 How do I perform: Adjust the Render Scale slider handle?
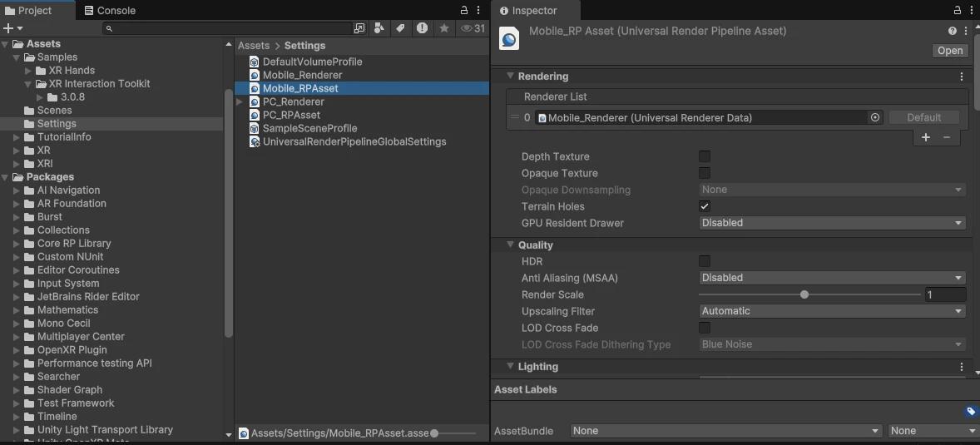pos(804,294)
